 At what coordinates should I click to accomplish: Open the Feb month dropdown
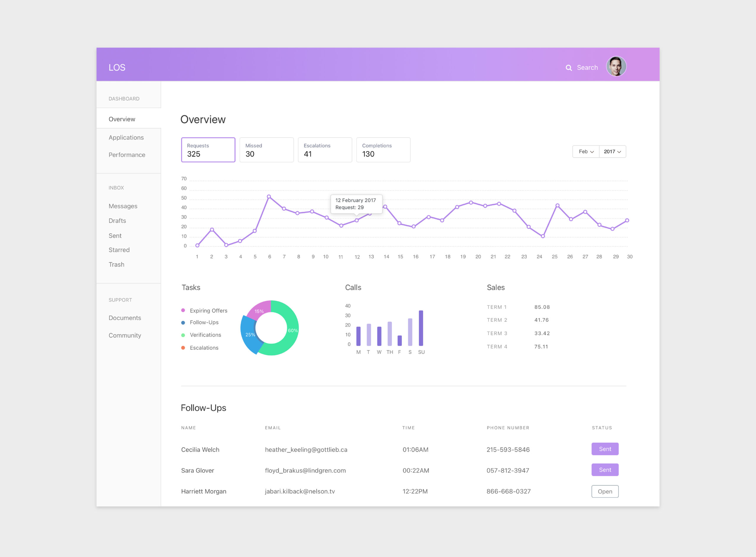point(586,152)
